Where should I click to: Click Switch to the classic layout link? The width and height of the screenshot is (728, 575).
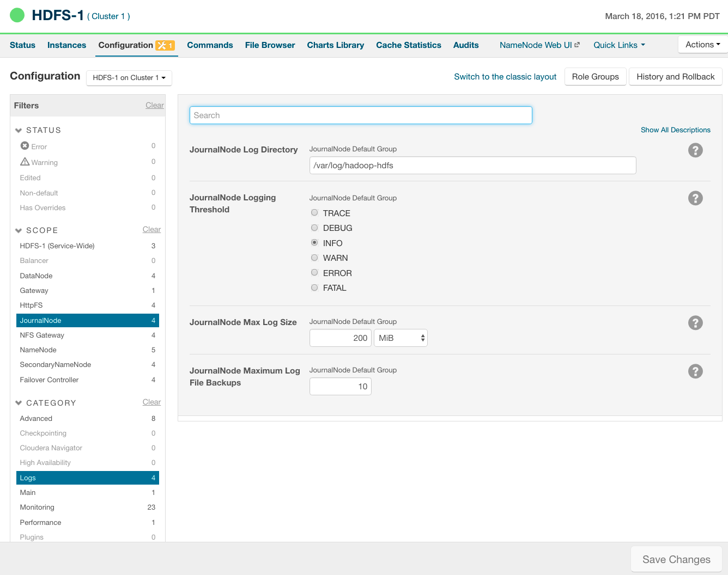[505, 77]
